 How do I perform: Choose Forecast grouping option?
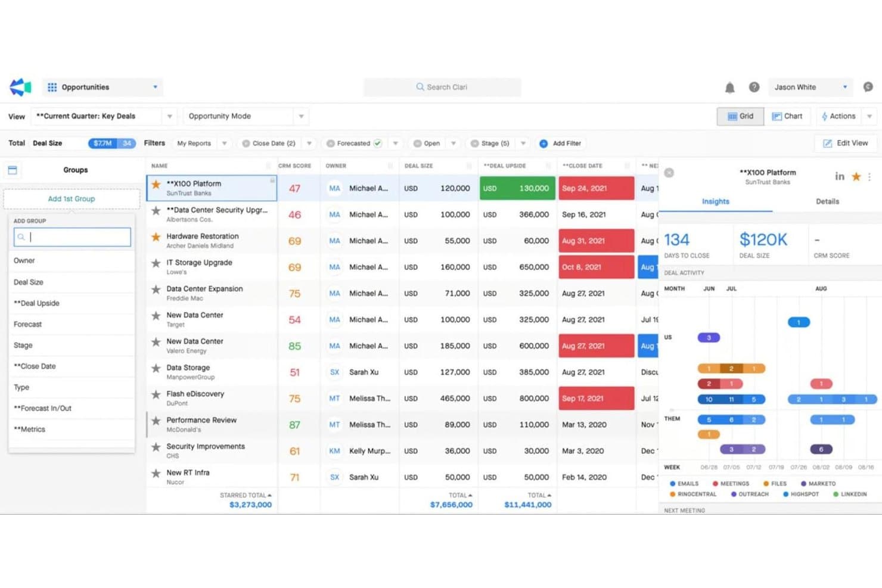tap(72, 325)
